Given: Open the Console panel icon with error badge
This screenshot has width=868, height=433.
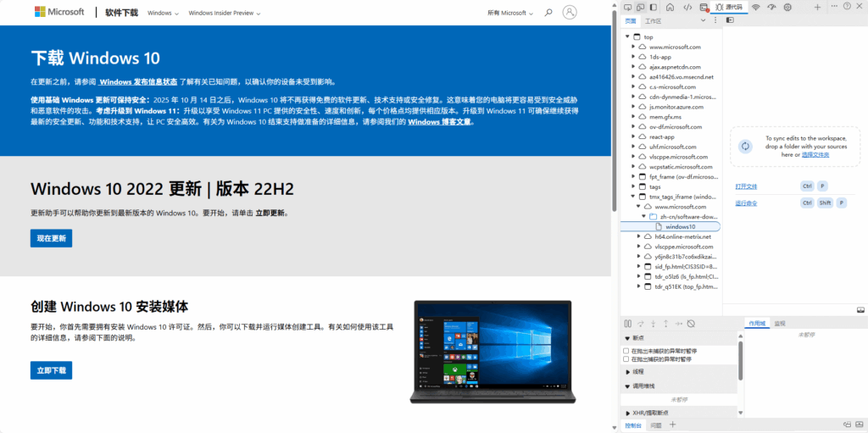Looking at the screenshot, I should point(704,7).
